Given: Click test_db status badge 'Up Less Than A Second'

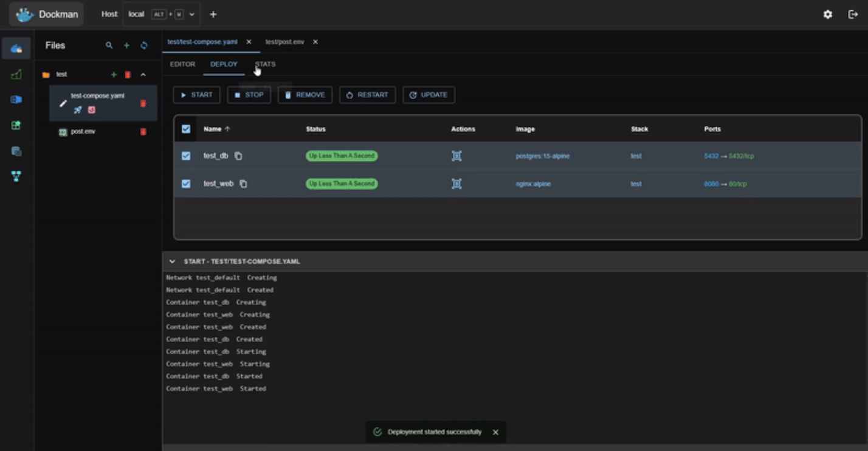Looking at the screenshot, I should [x=342, y=156].
